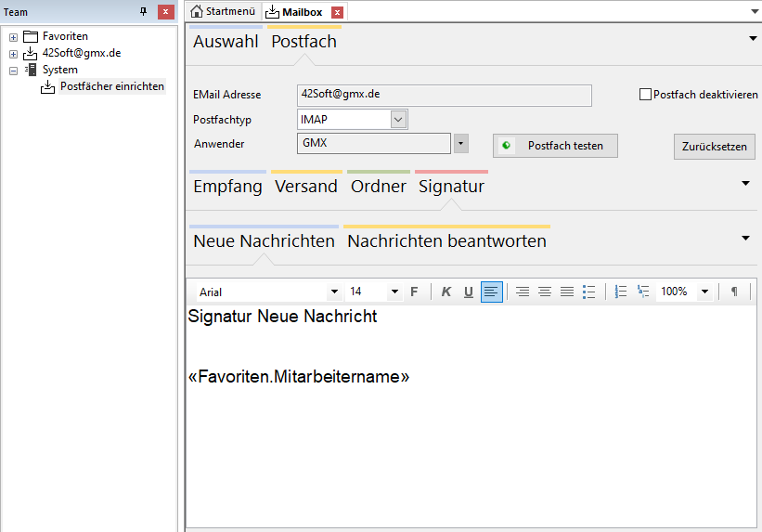
Task: Select right text alignment
Action: (x=523, y=292)
